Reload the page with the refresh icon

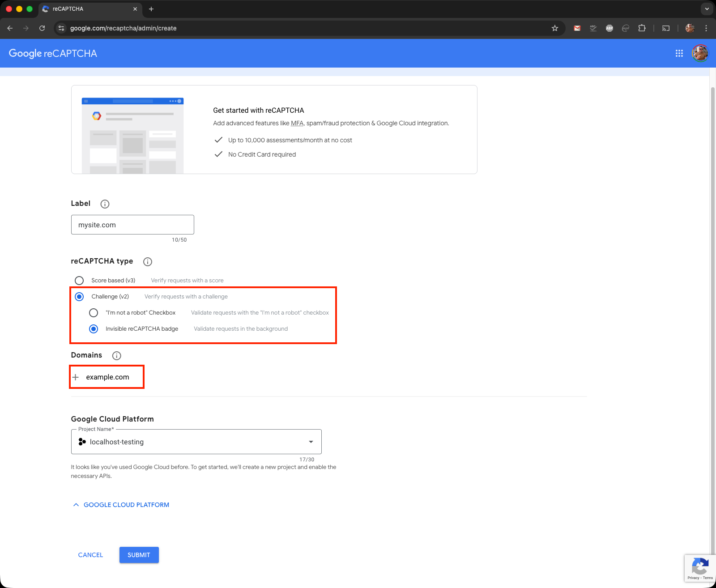pyautogui.click(x=42, y=28)
